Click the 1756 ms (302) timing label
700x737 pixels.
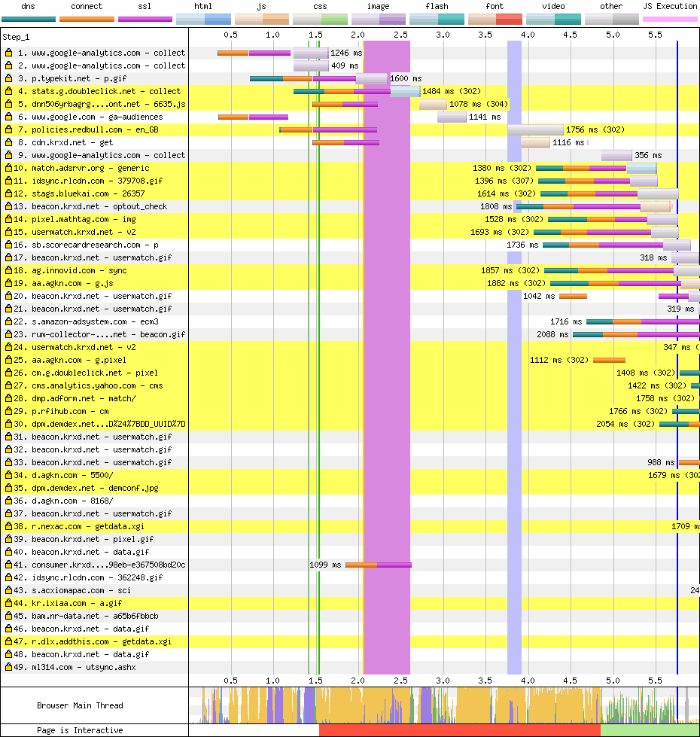595,129
